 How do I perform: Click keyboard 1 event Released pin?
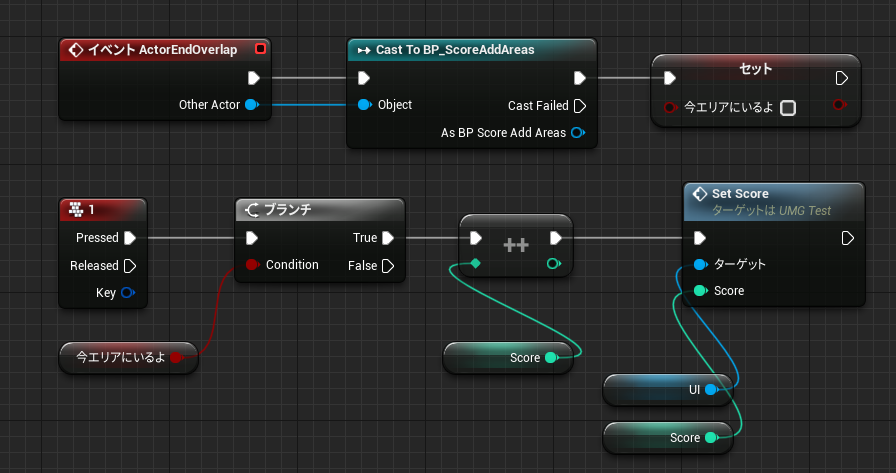pyautogui.click(x=130, y=266)
